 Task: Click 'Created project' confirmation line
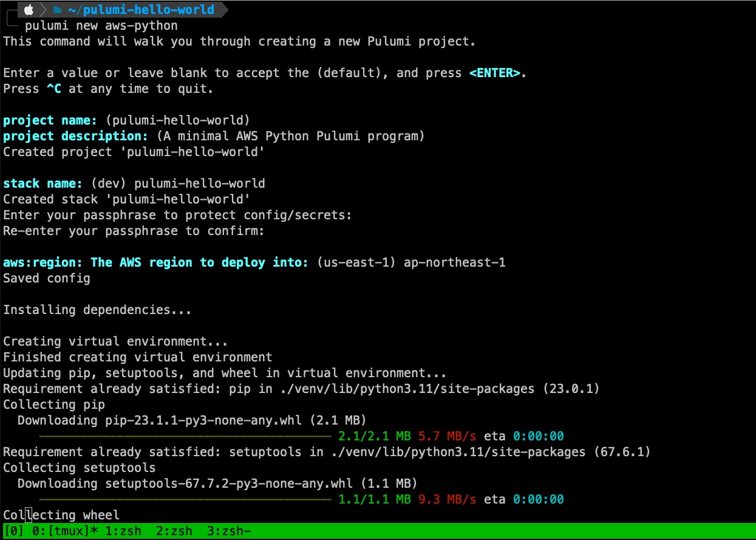[134, 152]
